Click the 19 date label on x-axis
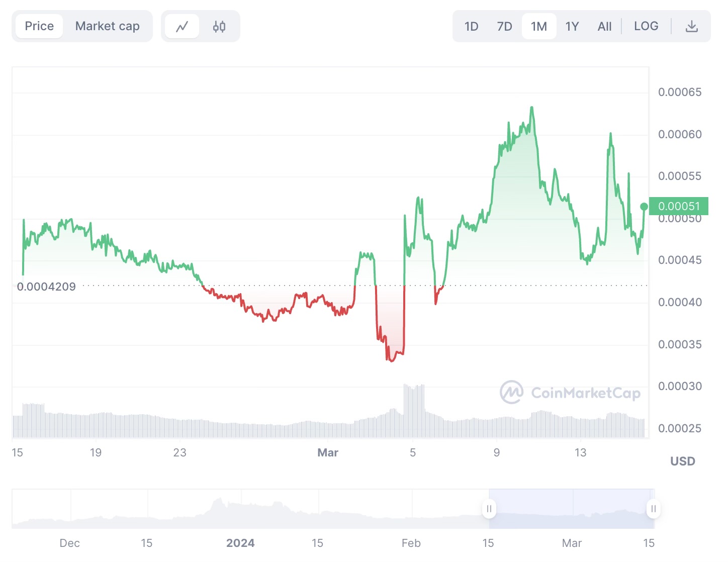Image resolution: width=728 pixels, height=562 pixels. click(x=96, y=453)
